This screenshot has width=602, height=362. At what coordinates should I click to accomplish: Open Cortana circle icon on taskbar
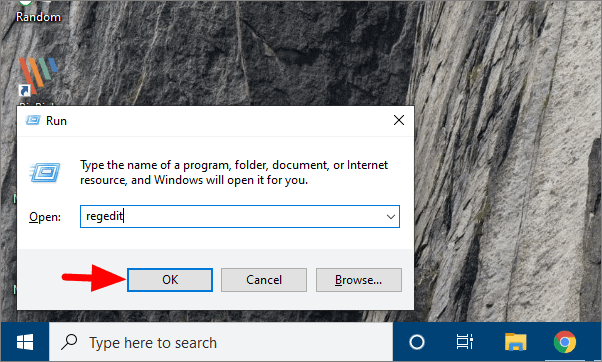pyautogui.click(x=417, y=342)
